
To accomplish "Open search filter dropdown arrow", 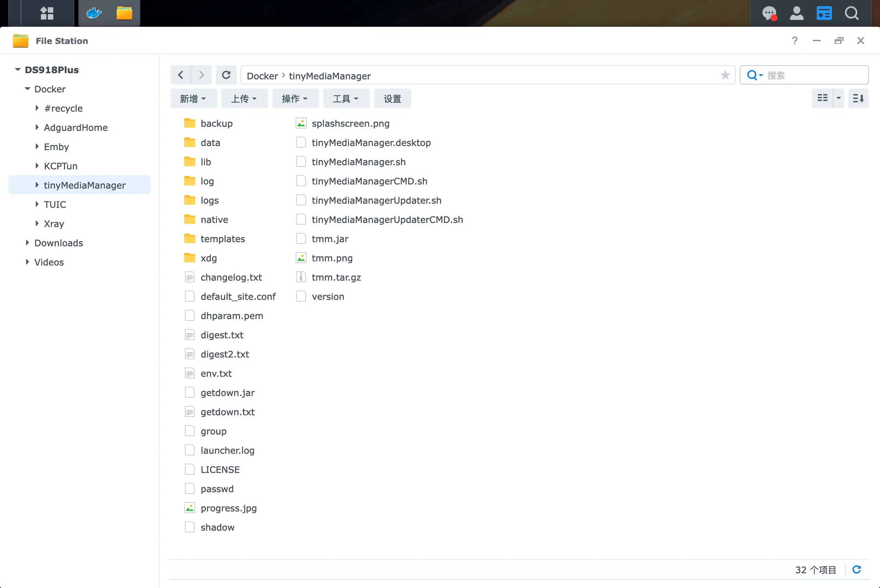I will point(761,75).
